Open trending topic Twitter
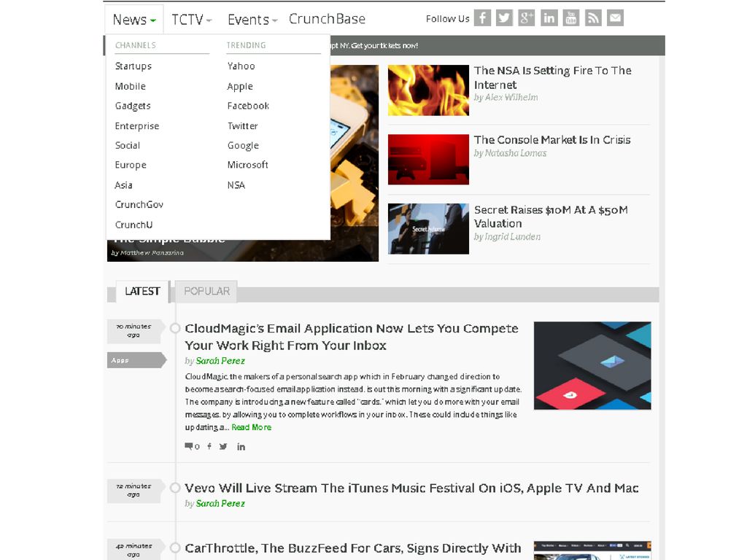Image resolution: width=747 pixels, height=560 pixels. tap(242, 125)
